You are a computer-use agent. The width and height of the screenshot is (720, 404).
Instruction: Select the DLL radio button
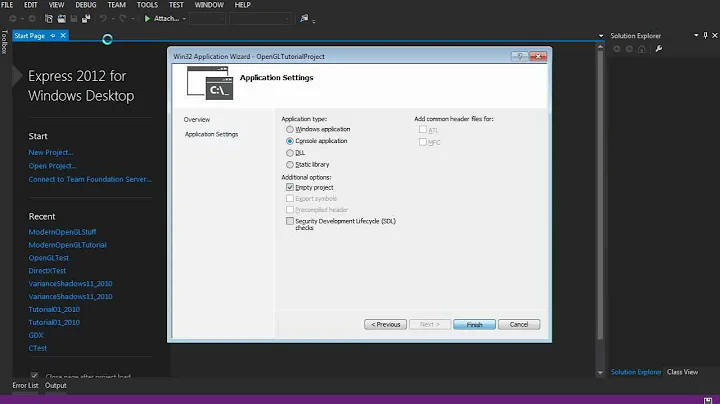pos(290,153)
